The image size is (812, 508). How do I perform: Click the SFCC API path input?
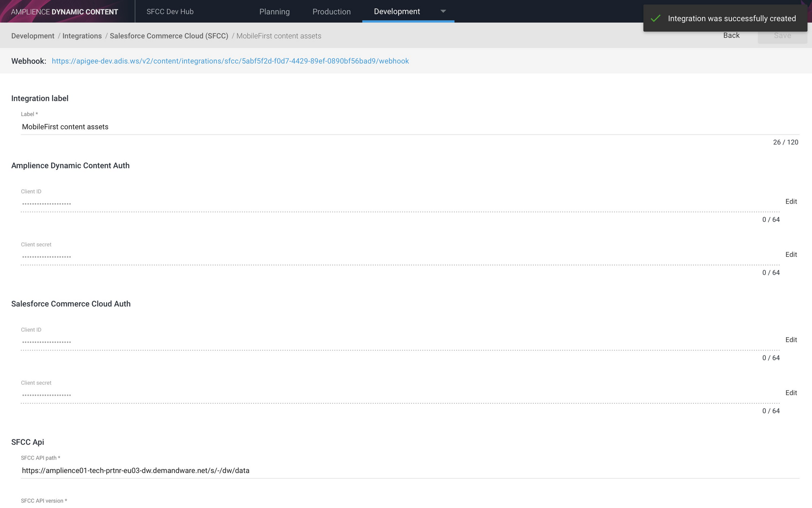(x=410, y=470)
